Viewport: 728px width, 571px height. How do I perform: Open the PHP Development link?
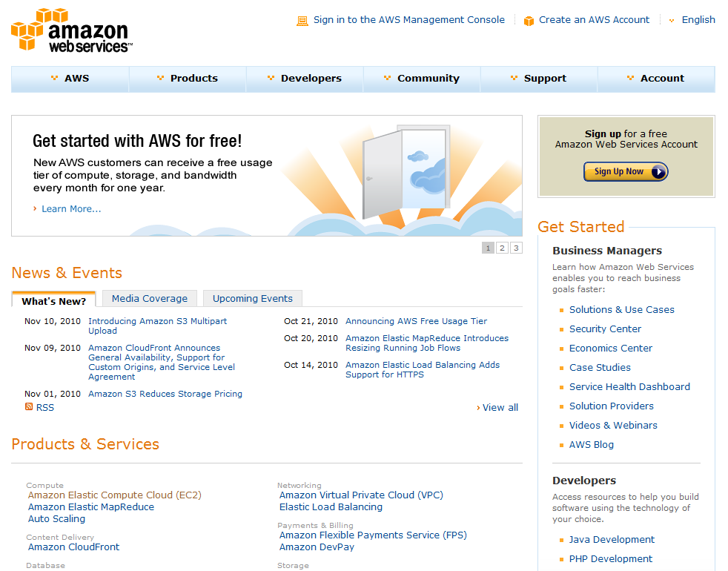click(611, 559)
